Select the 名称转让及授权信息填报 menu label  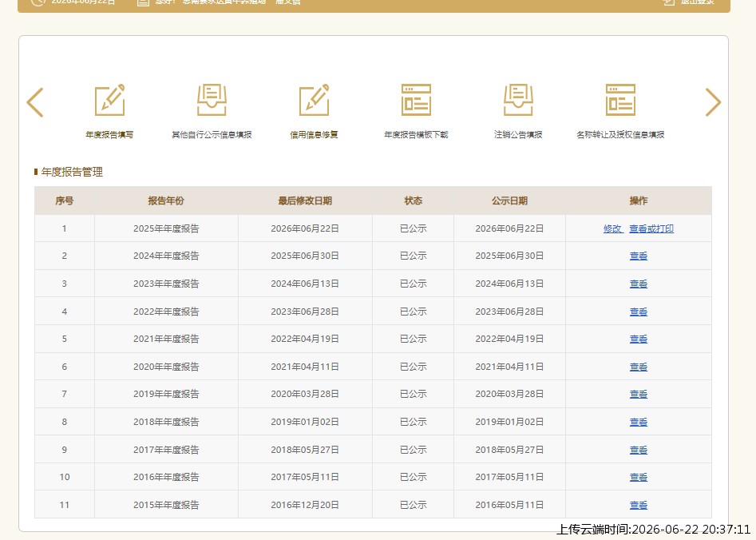coord(620,135)
